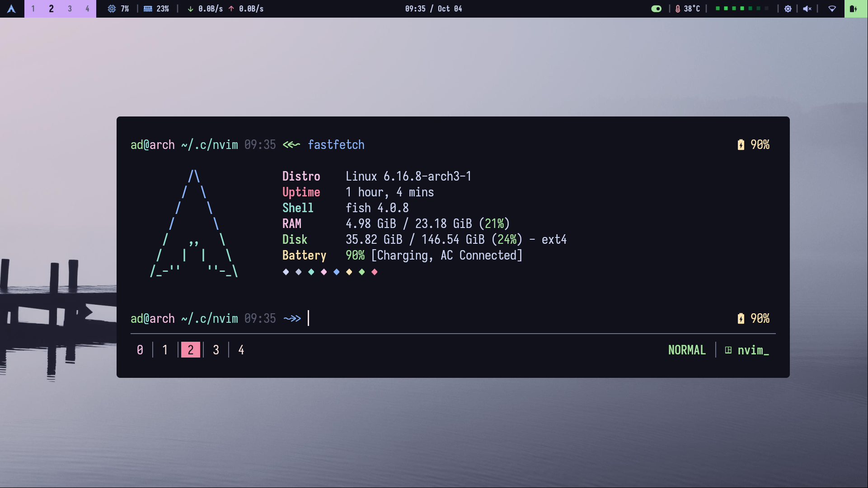868x488 pixels.
Task: Open the brightness settings icon
Action: pos(788,9)
